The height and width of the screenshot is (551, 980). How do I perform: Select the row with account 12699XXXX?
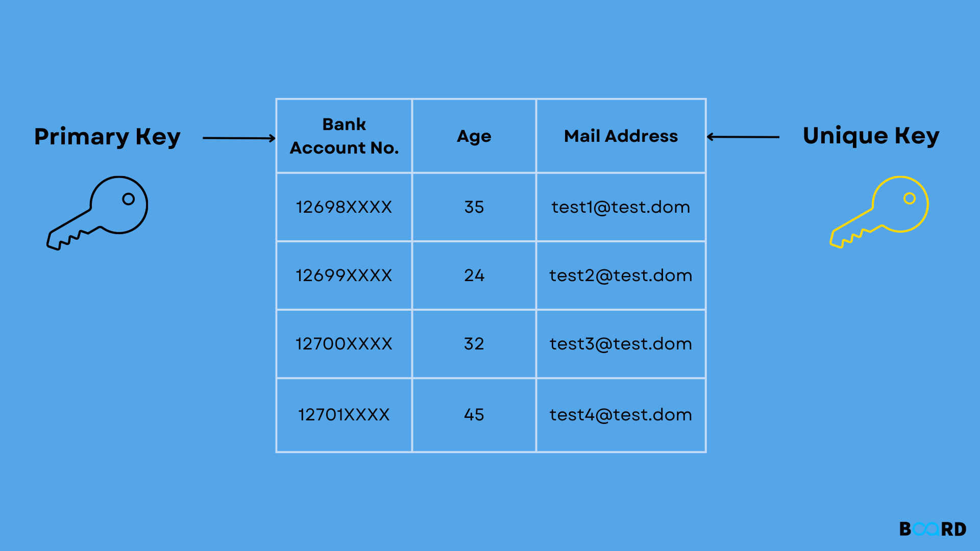[490, 276]
